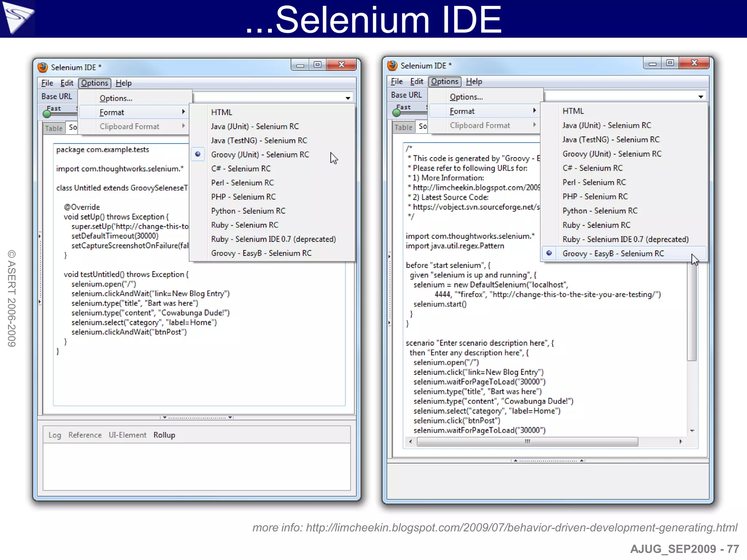Open File menu in right Selenium IDE window

(x=397, y=82)
